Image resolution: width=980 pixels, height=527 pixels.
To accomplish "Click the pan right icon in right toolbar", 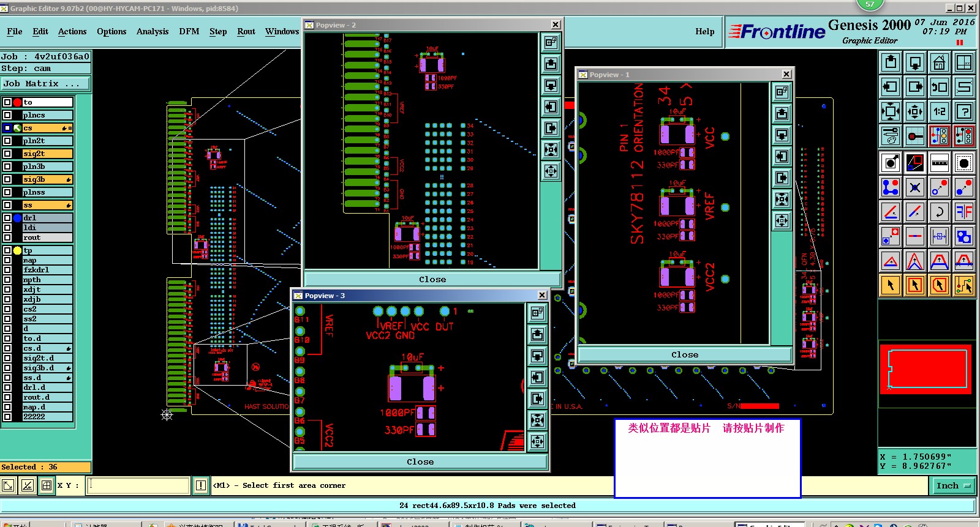I will click(x=915, y=87).
